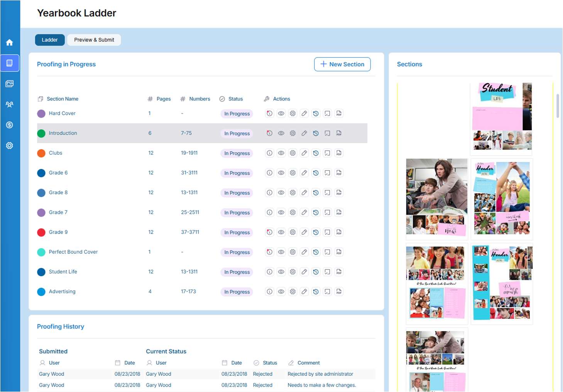Select the book icon in sidebar
The height and width of the screenshot is (392, 563).
[x=10, y=63]
